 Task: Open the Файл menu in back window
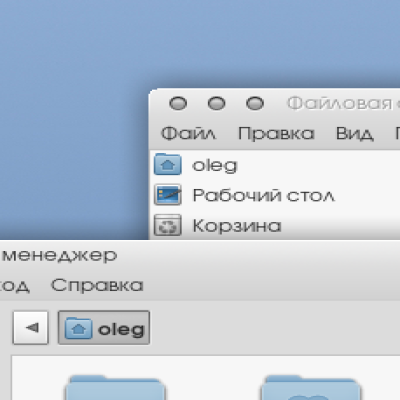(188, 134)
